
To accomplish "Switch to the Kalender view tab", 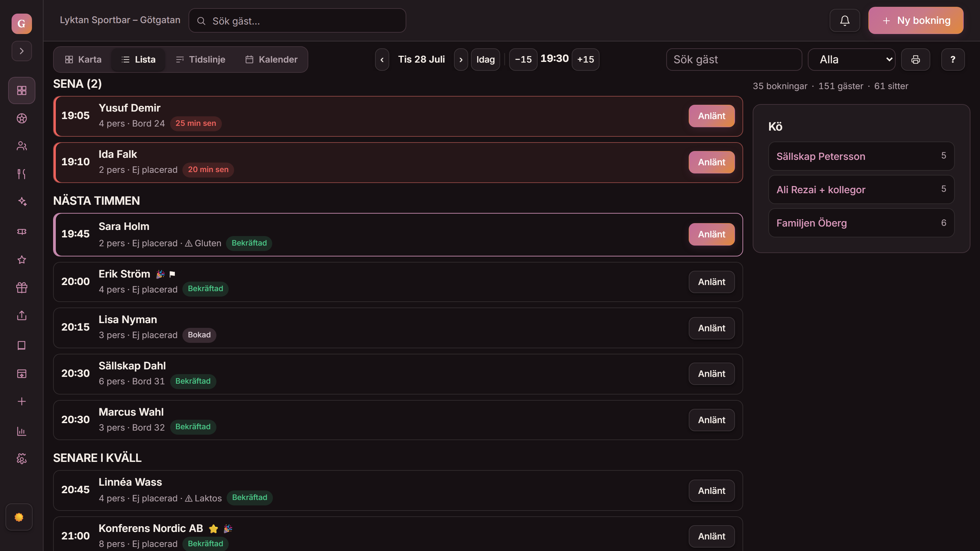I will (x=271, y=59).
